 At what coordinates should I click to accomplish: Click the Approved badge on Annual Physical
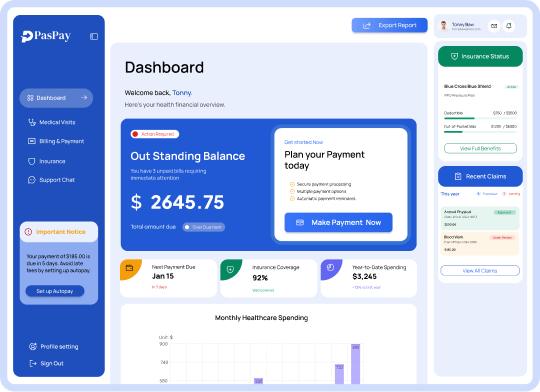[505, 213]
